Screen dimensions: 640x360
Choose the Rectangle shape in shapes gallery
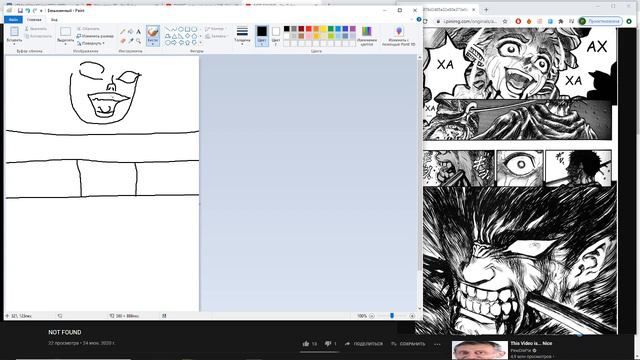pos(187,29)
